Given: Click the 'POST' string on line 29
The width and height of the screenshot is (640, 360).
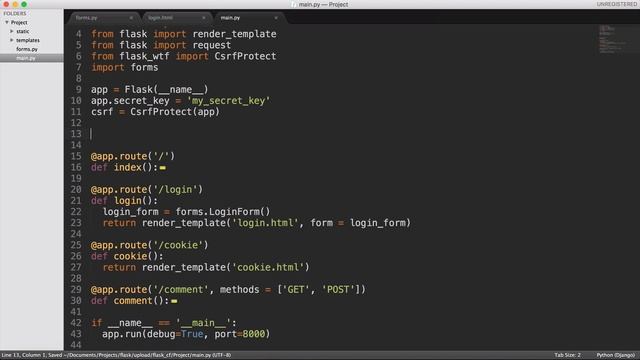Looking at the screenshot, I should (338, 290).
